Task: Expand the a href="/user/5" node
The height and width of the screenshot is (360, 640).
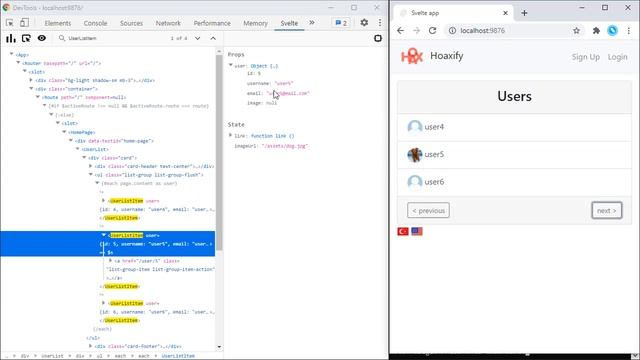Action: pos(110,260)
